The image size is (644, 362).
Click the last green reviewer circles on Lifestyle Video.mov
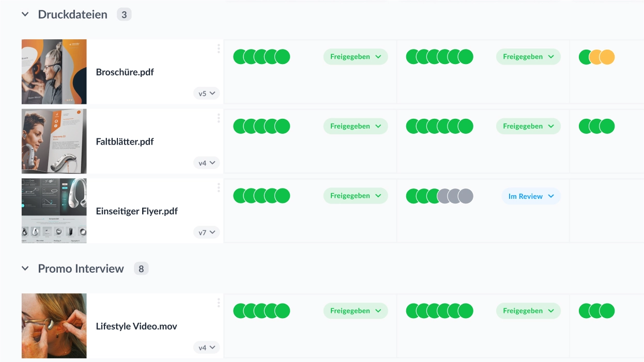click(x=596, y=311)
